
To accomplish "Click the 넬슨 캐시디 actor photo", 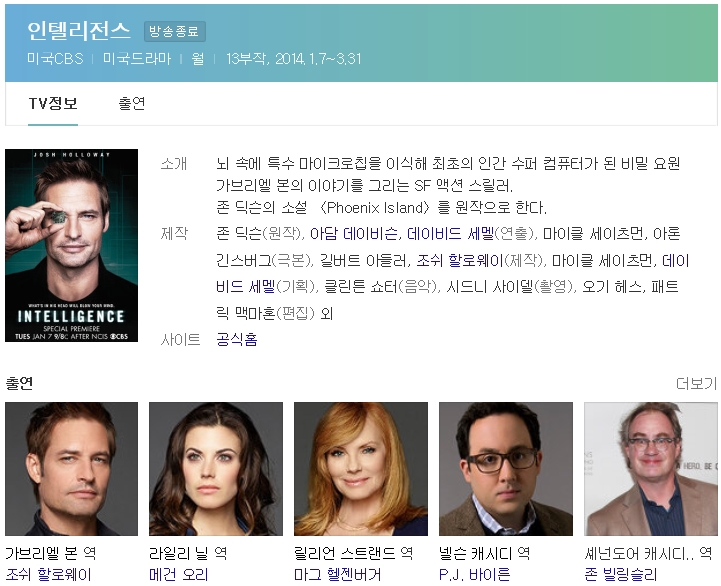I will tap(506, 469).
